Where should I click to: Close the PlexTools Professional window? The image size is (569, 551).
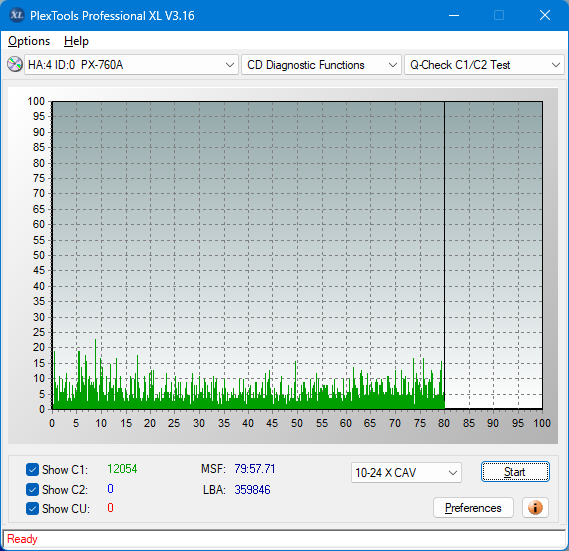point(545,15)
